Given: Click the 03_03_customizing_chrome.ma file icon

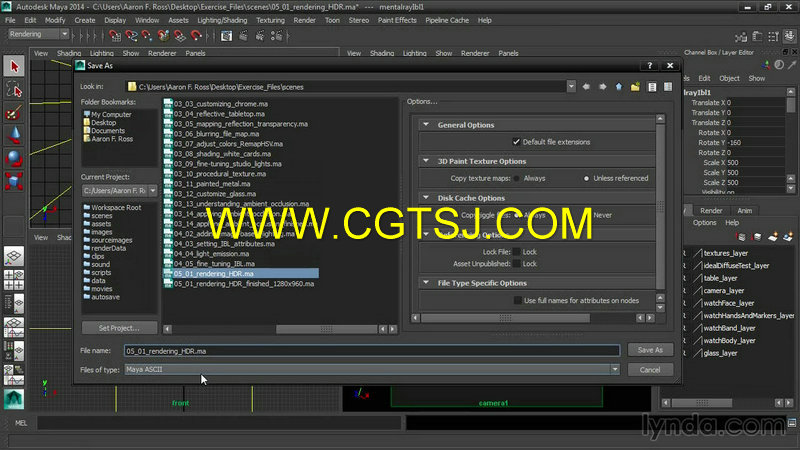Looking at the screenshot, I should (168, 104).
